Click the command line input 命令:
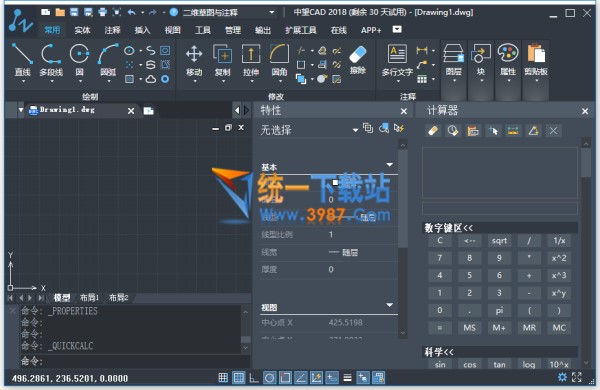Screen dimensions: 600x390 pos(135,361)
